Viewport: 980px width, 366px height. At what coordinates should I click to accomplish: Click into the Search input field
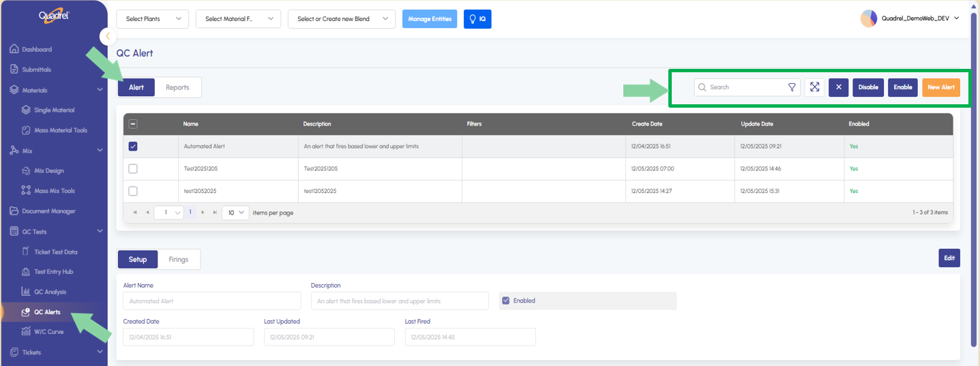[x=745, y=87]
